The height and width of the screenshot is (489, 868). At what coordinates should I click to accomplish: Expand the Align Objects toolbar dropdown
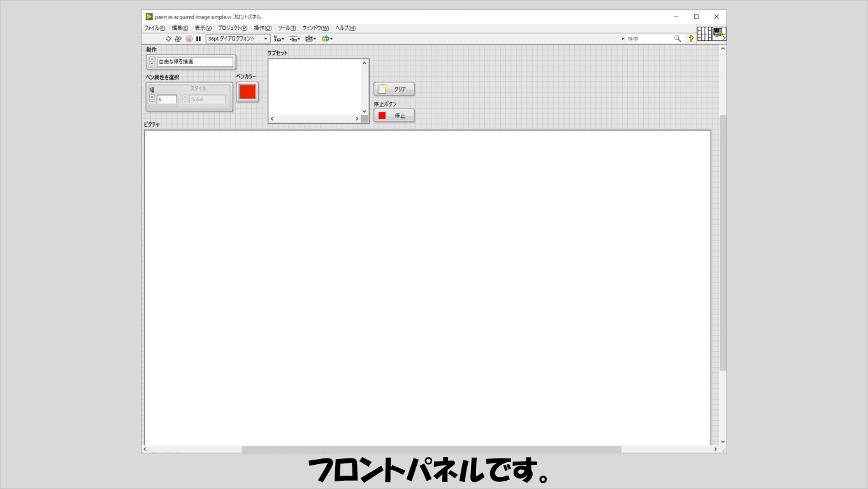[278, 39]
